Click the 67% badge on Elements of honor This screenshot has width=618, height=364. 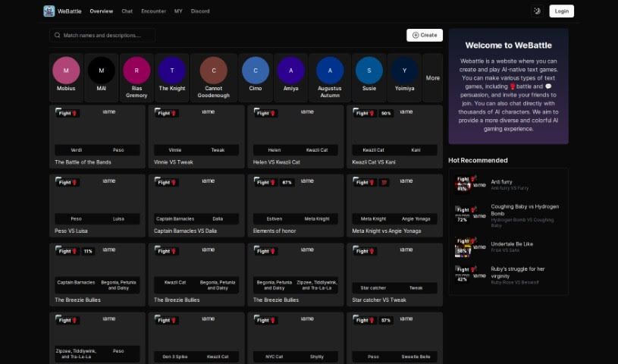pos(287,183)
